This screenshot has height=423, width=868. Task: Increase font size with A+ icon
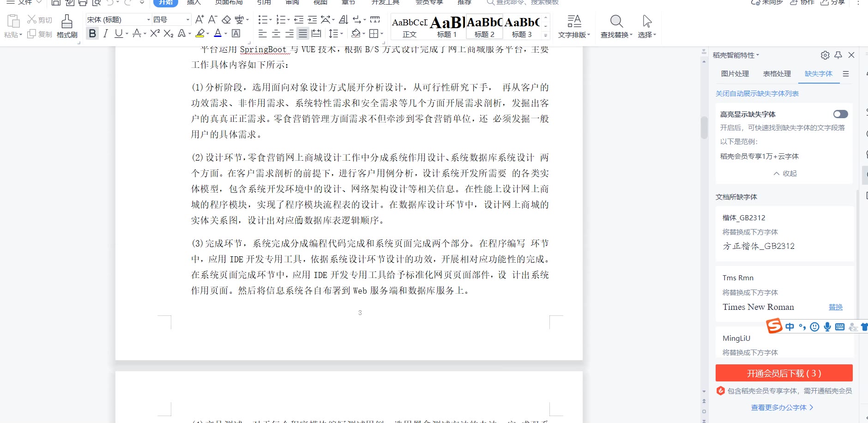coord(199,19)
